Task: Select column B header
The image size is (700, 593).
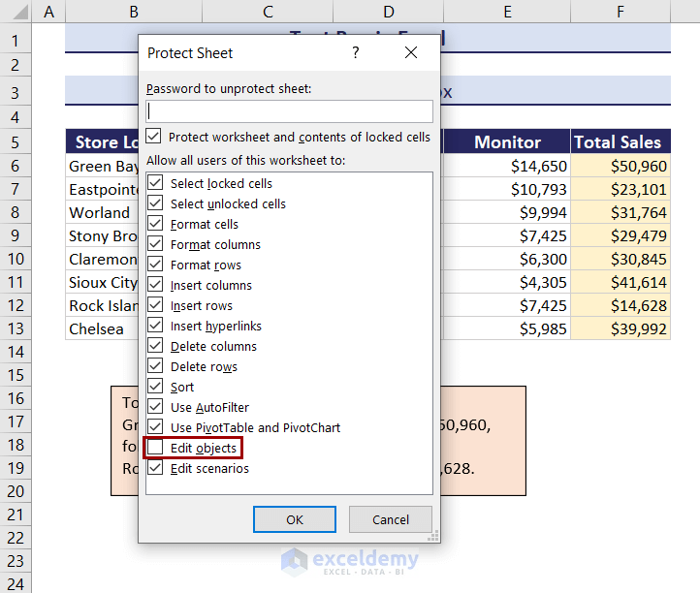Action: click(134, 12)
